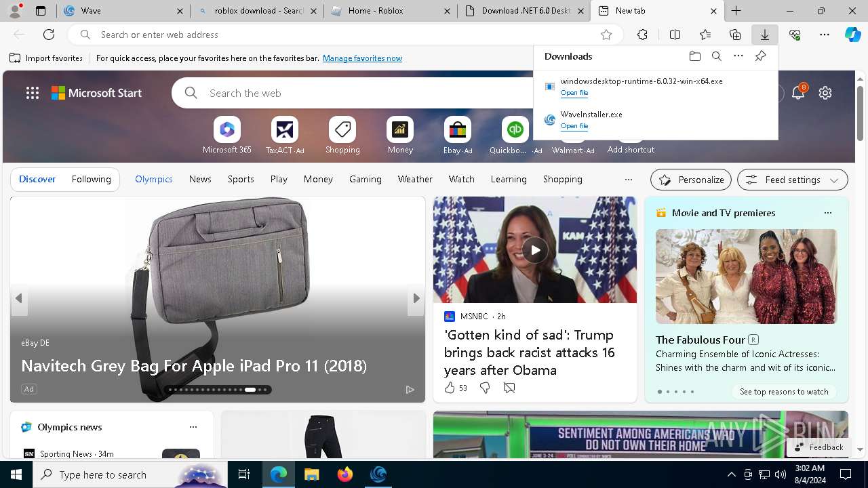The width and height of the screenshot is (868, 488).
Task: Open Browser essentials heart icon
Action: click(795, 35)
